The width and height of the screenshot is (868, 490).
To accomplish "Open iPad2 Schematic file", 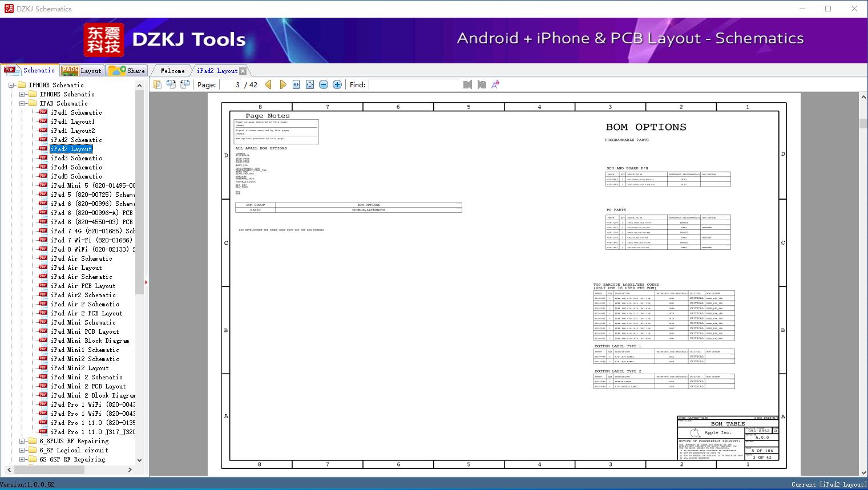I will pos(76,140).
